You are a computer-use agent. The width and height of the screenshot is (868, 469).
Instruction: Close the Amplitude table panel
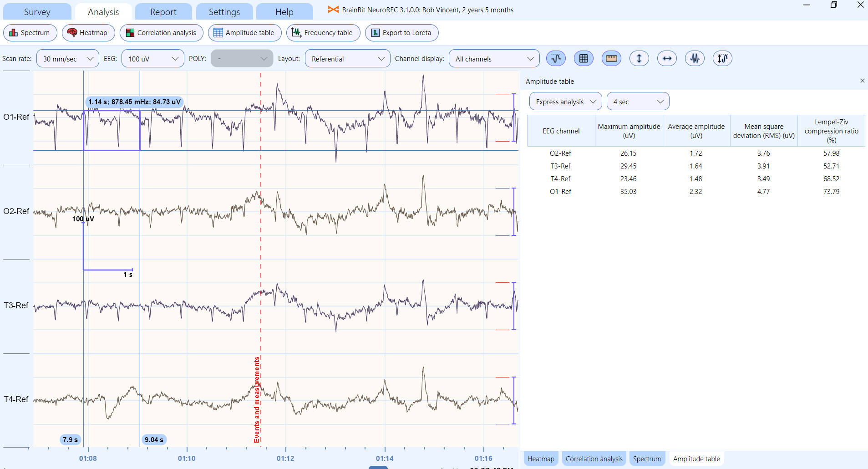[x=862, y=81]
